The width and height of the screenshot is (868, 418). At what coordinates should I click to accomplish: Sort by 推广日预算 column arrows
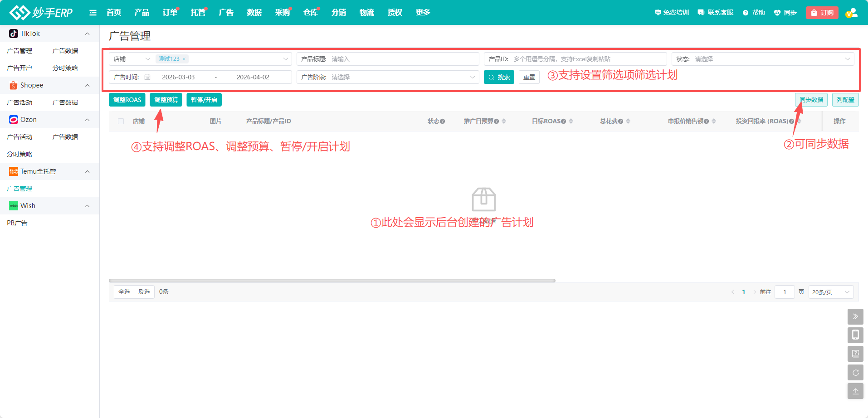pos(504,121)
